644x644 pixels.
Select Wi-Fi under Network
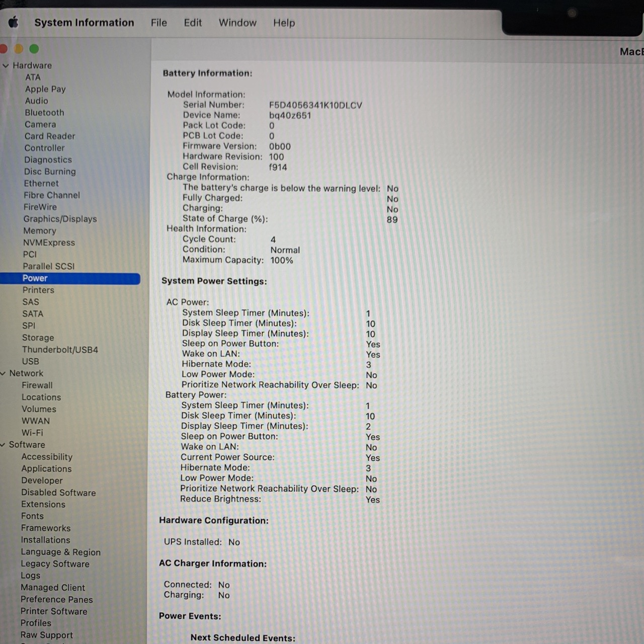tap(32, 433)
